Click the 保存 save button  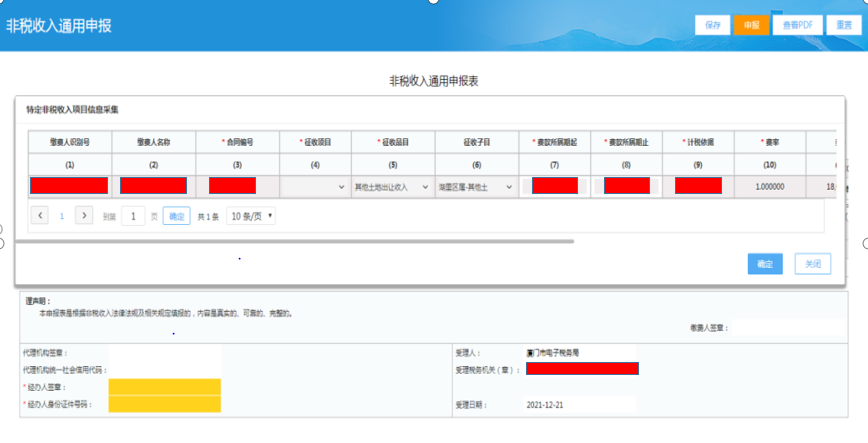click(712, 25)
